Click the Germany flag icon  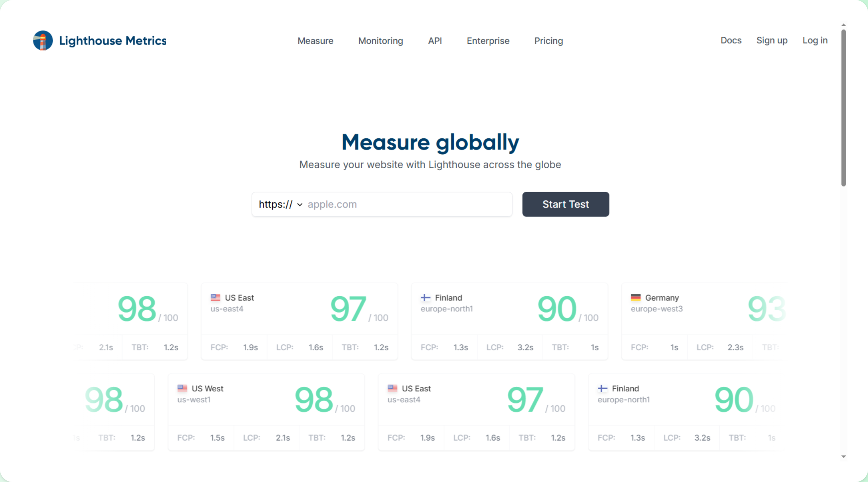tap(636, 297)
